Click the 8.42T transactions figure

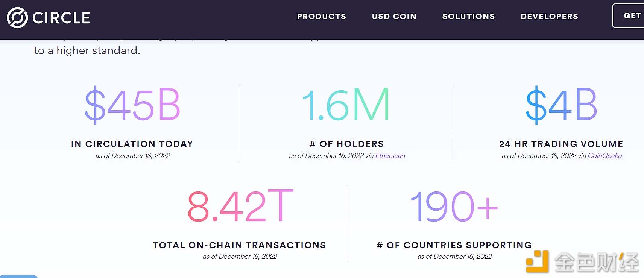240,206
